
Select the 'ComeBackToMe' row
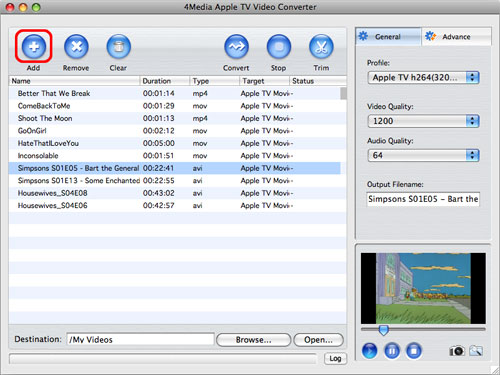coord(175,106)
